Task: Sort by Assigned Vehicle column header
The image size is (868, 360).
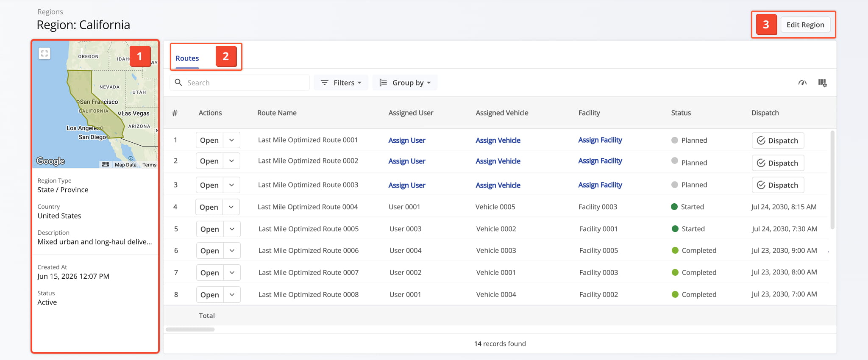Action: pos(502,113)
